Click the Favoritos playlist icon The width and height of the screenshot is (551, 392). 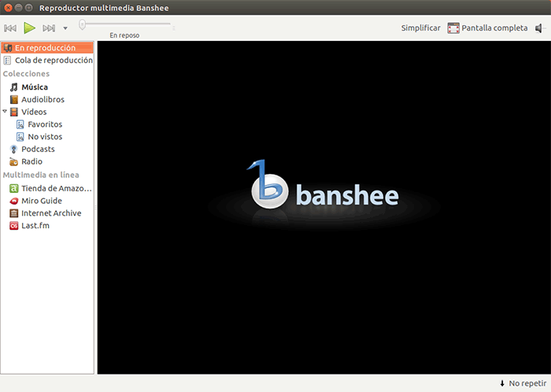pos(20,124)
